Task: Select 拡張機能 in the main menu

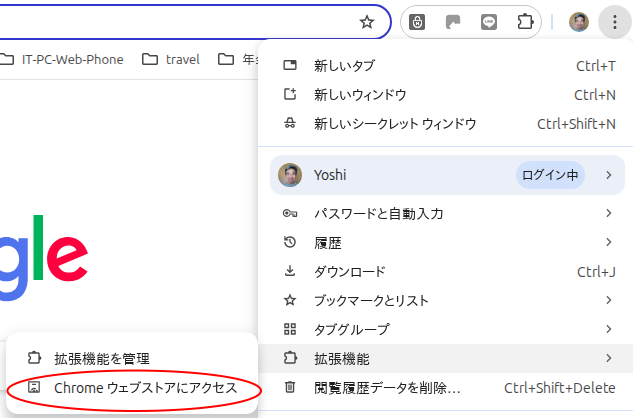Action: pyautogui.click(x=446, y=359)
